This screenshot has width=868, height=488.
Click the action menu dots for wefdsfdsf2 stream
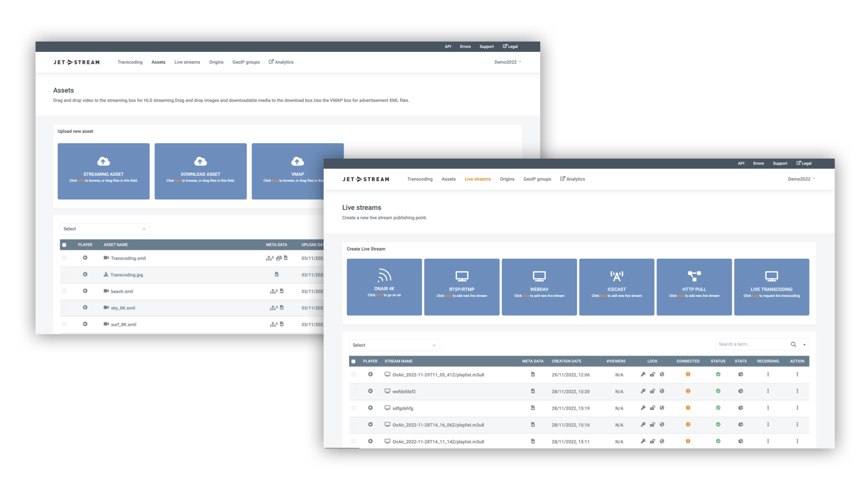pos(797,391)
